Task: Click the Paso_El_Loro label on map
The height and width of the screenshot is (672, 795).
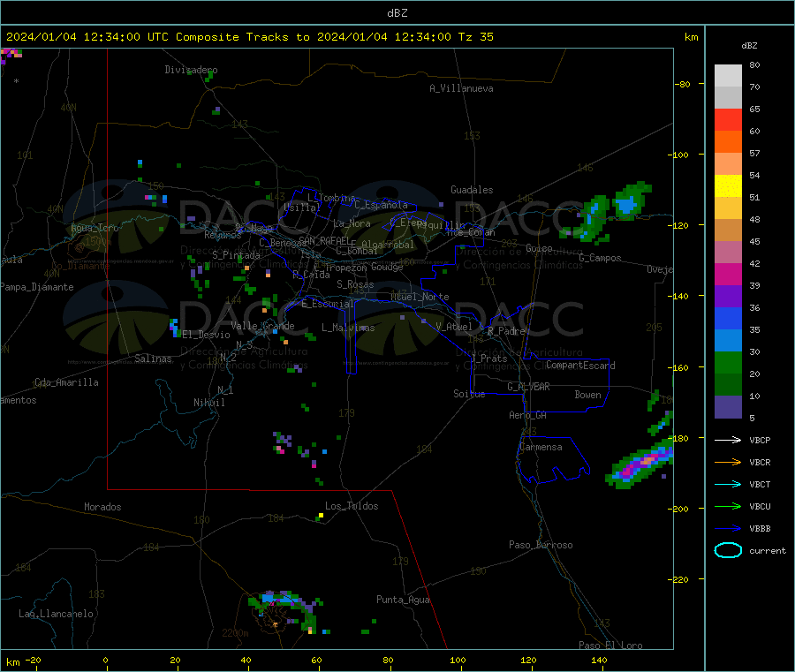Action: (x=611, y=646)
